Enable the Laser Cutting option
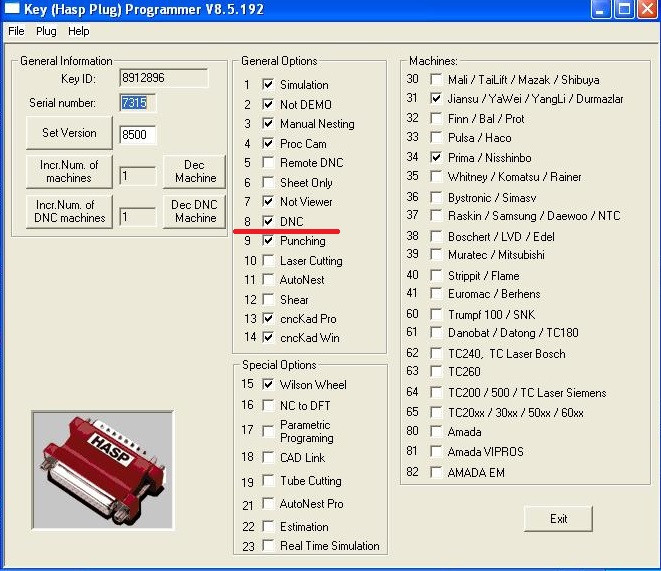The width and height of the screenshot is (661, 571). click(268, 260)
